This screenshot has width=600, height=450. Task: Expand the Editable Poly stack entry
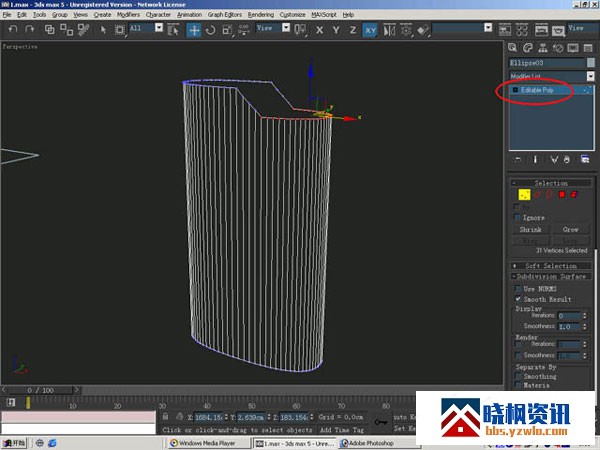515,90
